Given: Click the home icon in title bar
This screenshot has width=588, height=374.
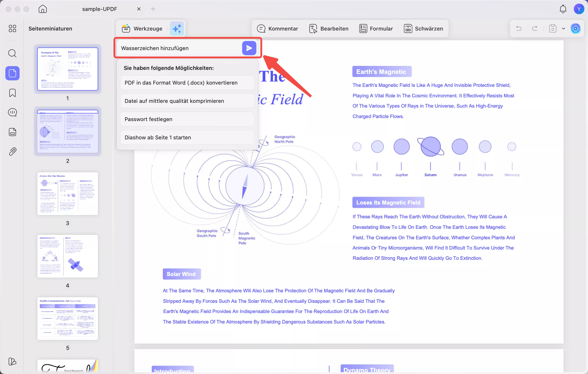Looking at the screenshot, I should tap(43, 9).
